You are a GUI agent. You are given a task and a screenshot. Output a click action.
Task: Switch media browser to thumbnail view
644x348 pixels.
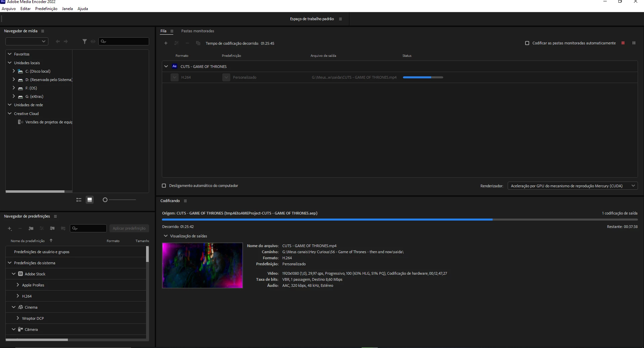pos(90,200)
